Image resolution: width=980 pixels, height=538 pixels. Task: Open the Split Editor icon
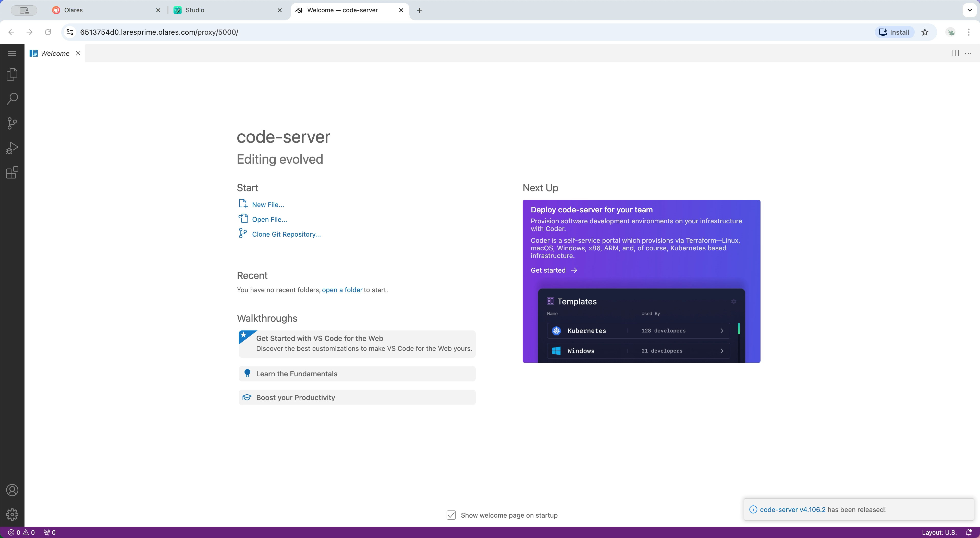(x=955, y=53)
